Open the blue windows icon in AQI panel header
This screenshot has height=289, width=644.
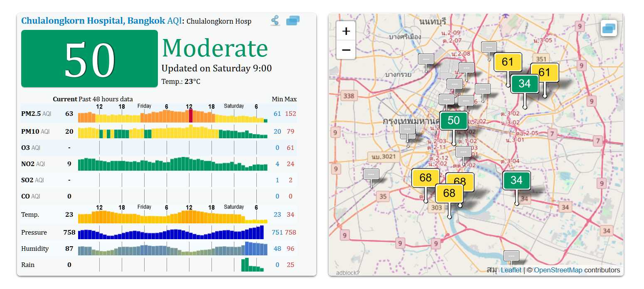coord(293,20)
